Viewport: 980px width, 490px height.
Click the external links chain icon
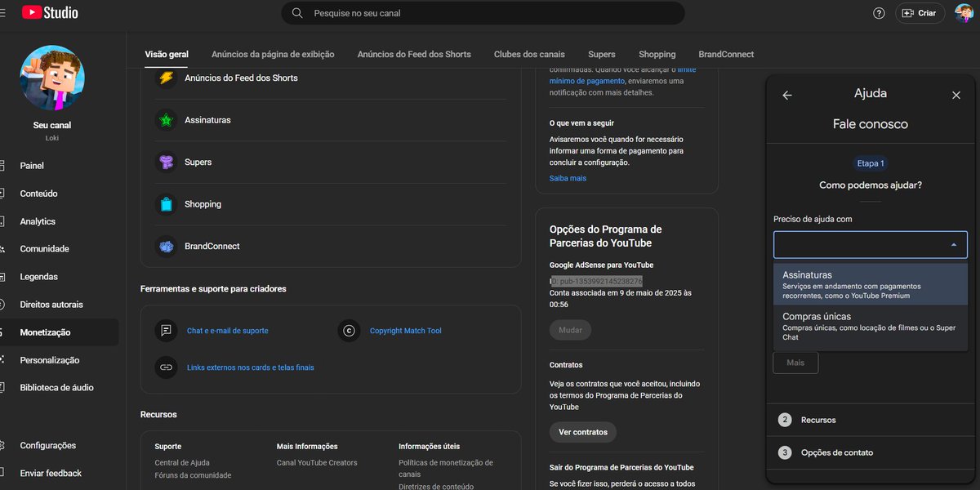tap(167, 367)
